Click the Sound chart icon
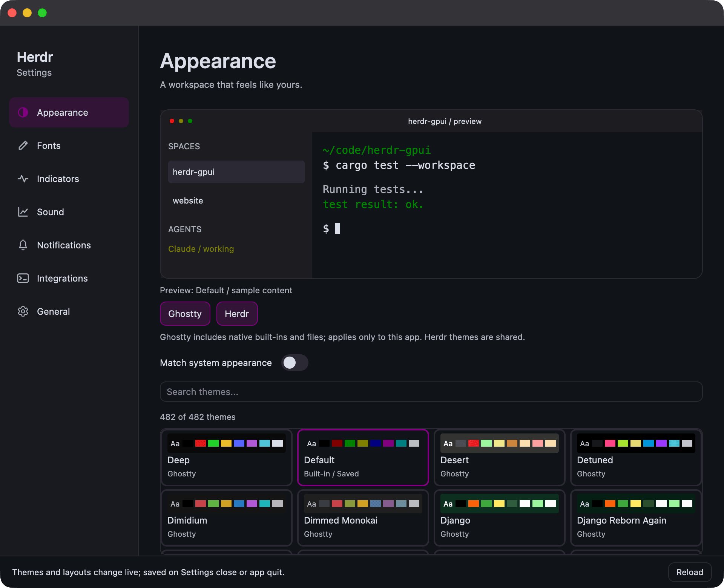This screenshot has height=588, width=724. (x=23, y=212)
